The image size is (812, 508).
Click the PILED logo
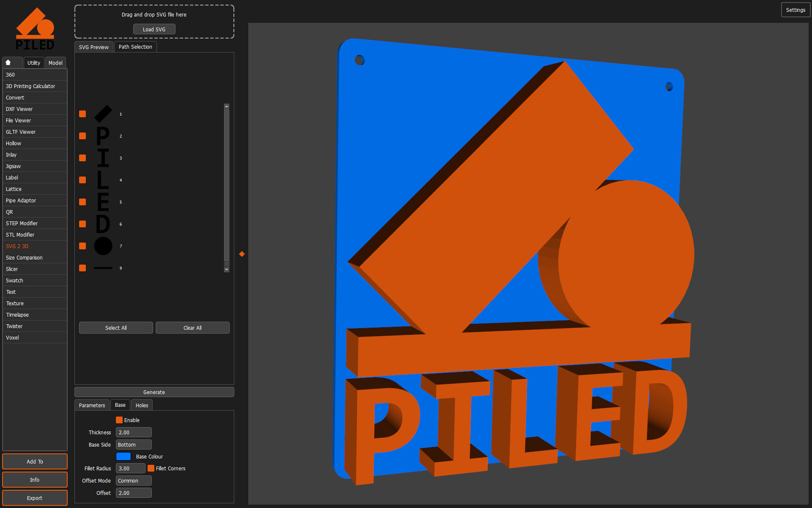point(35,28)
